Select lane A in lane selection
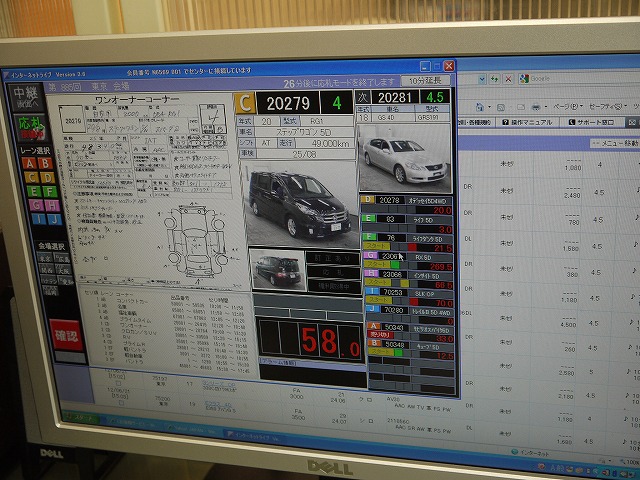640x480 pixels. point(29,163)
